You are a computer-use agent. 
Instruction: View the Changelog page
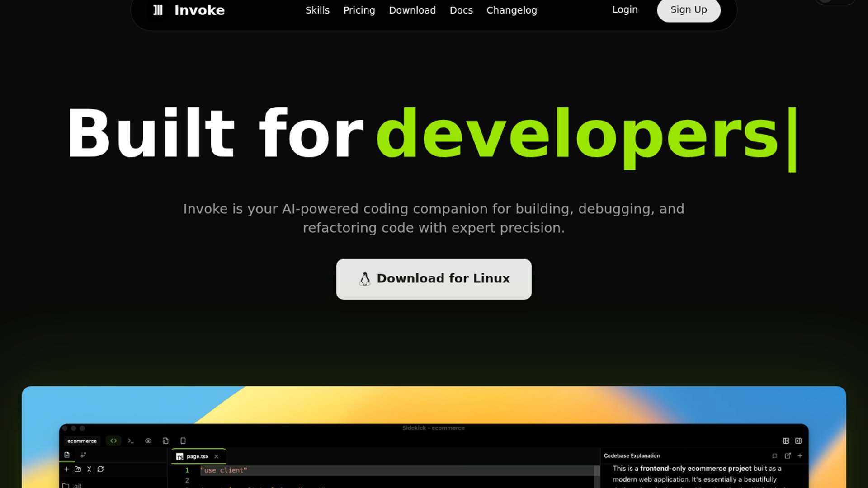[x=511, y=10]
